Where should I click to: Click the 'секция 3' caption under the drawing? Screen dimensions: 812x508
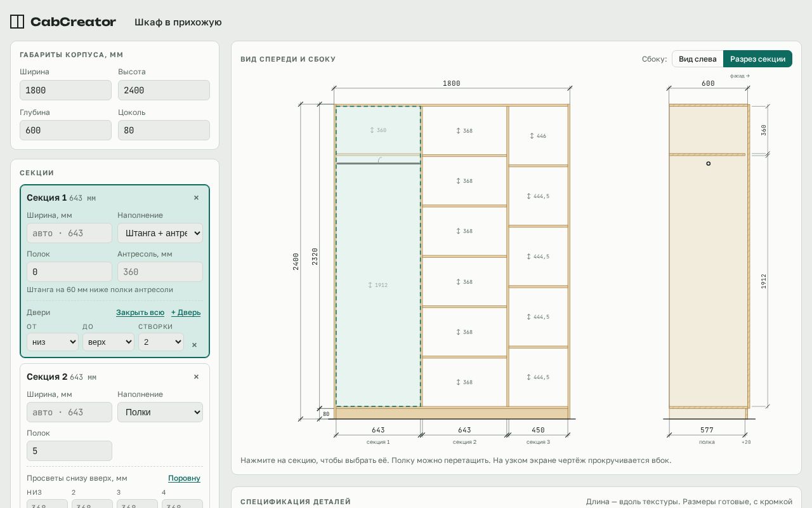(538, 442)
